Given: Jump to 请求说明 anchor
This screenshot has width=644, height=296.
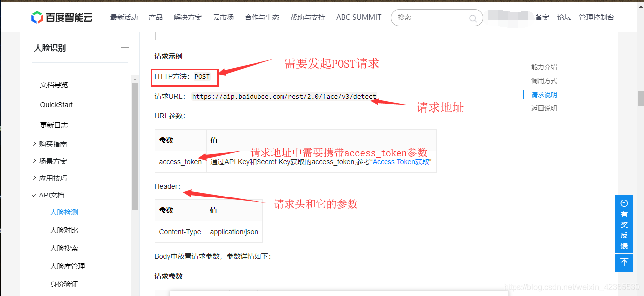Looking at the screenshot, I should (544, 95).
